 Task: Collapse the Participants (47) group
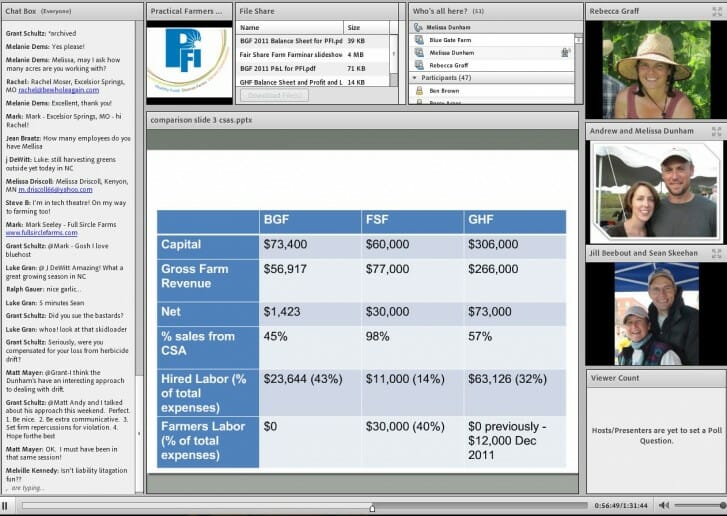click(x=415, y=77)
